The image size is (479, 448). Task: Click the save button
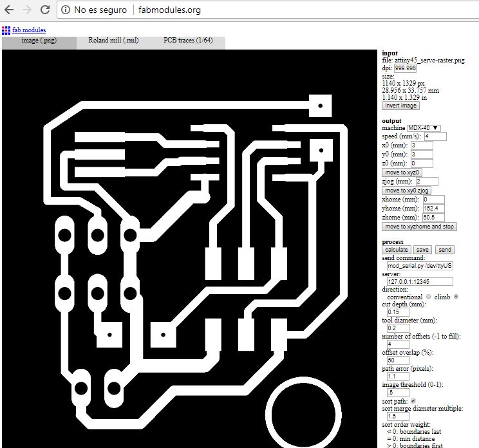click(422, 250)
